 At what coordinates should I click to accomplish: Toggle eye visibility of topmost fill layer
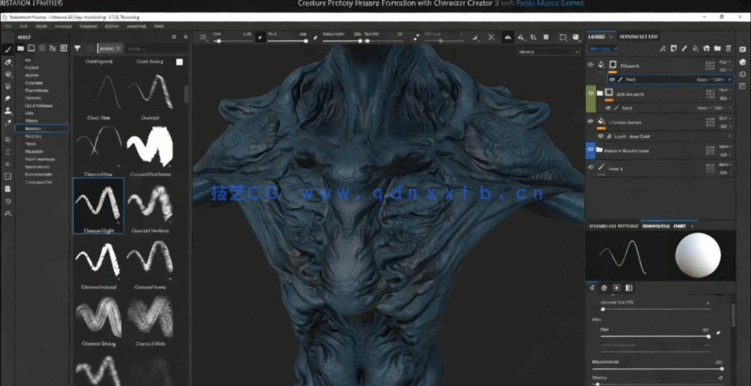click(591, 65)
